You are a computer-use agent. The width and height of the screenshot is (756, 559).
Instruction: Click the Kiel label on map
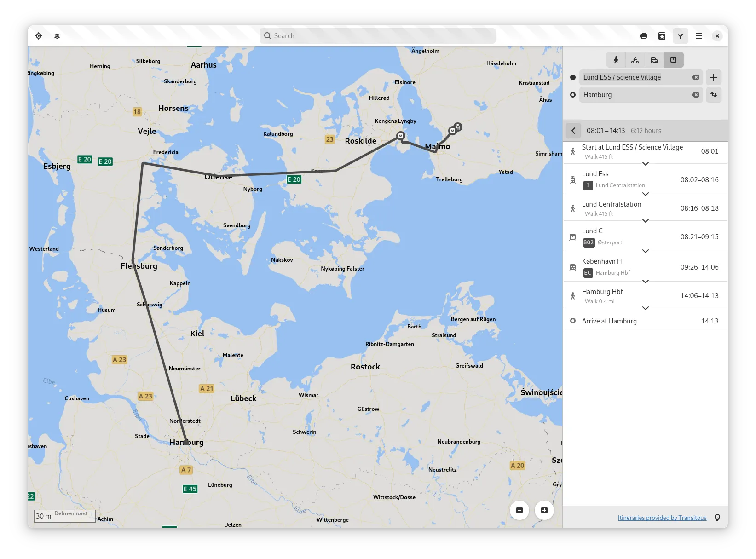[197, 334]
